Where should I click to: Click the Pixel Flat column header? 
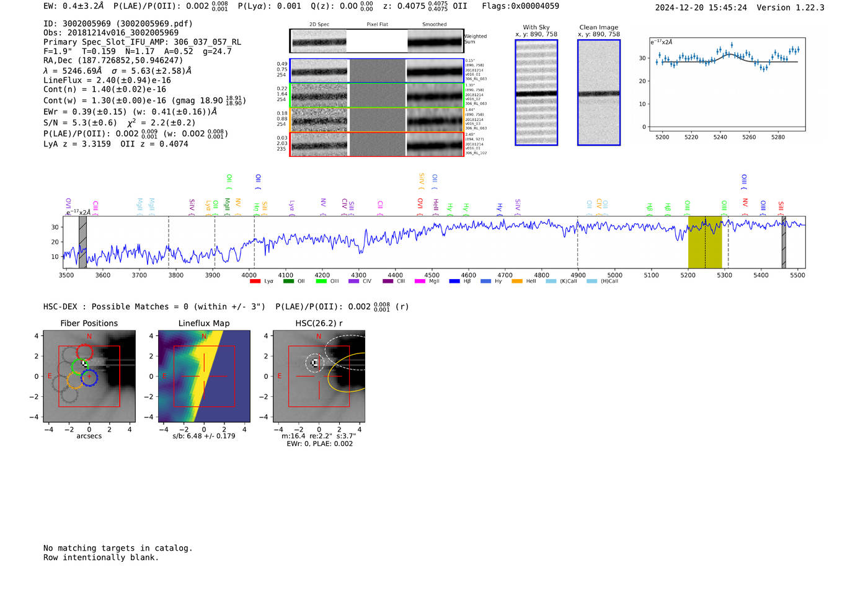coord(378,24)
